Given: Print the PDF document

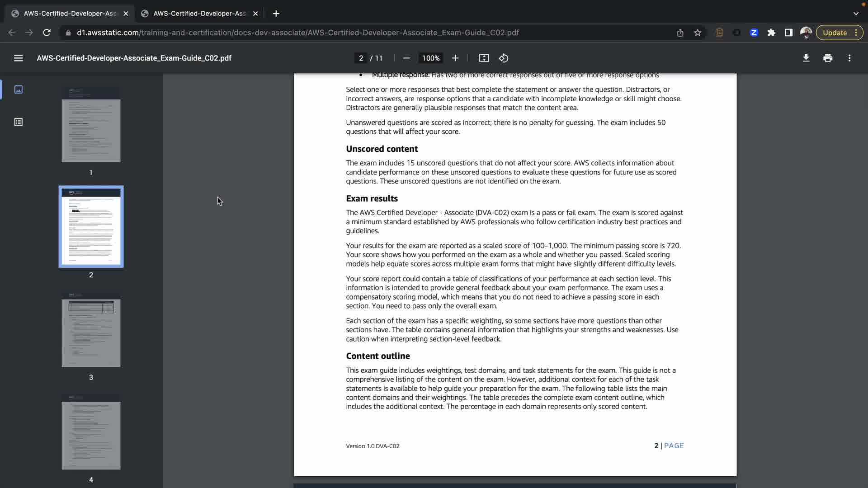Looking at the screenshot, I should (828, 58).
